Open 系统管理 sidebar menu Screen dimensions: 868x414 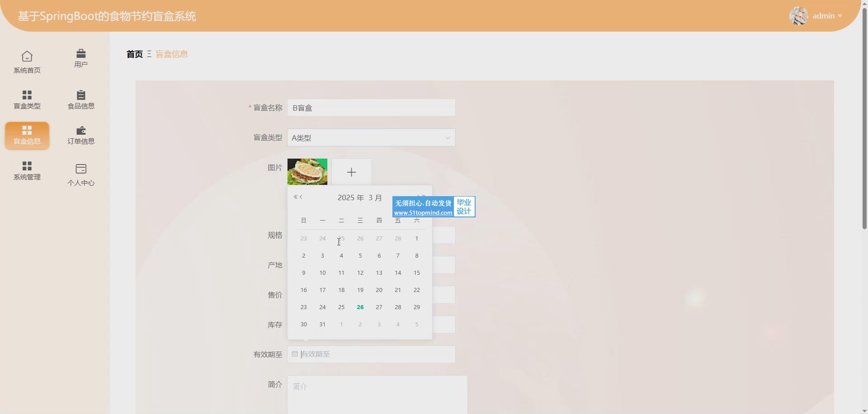[27, 170]
